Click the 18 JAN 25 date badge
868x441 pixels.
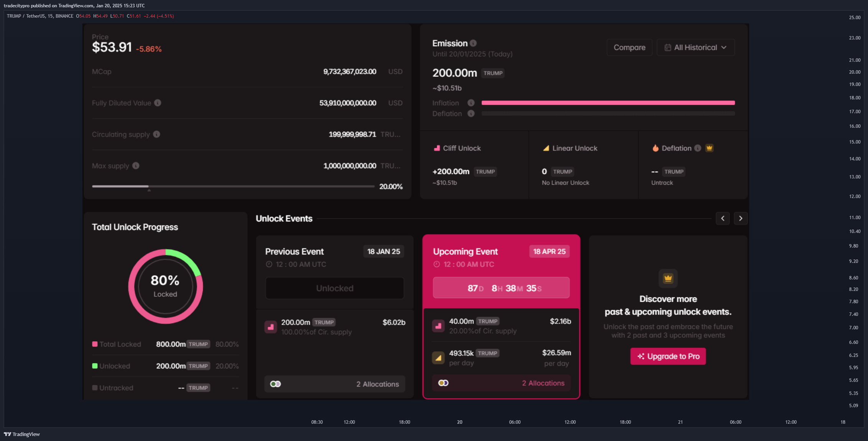pos(383,252)
